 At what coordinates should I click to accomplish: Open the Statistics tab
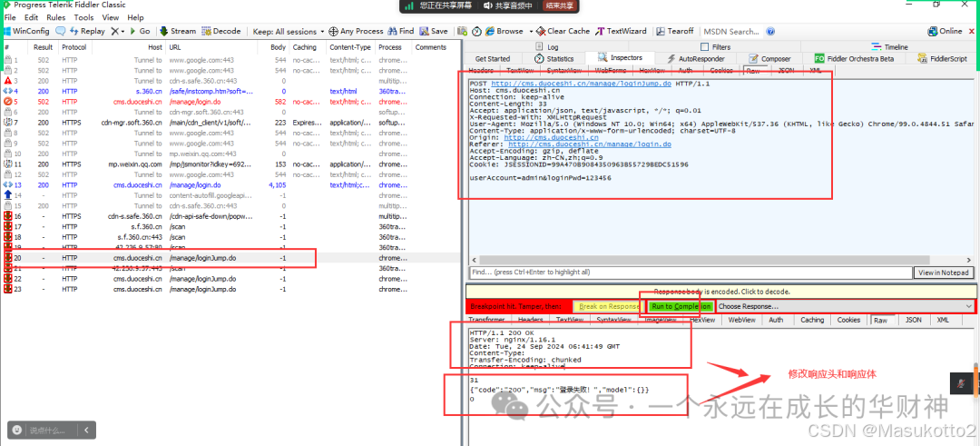click(x=554, y=58)
